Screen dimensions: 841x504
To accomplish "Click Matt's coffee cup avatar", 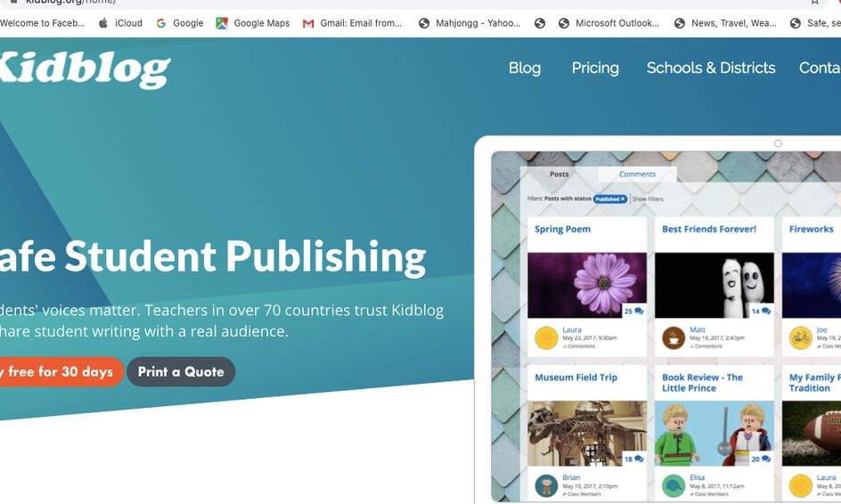I will (x=674, y=338).
